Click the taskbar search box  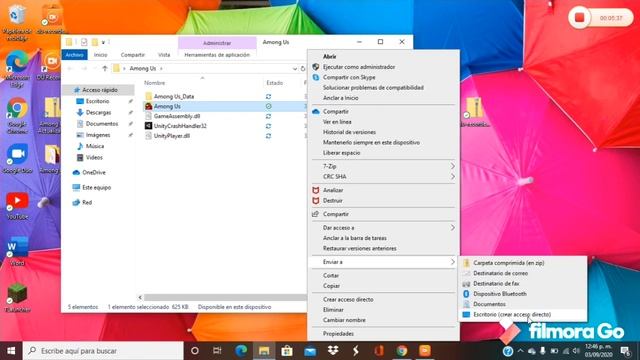tap(103, 351)
